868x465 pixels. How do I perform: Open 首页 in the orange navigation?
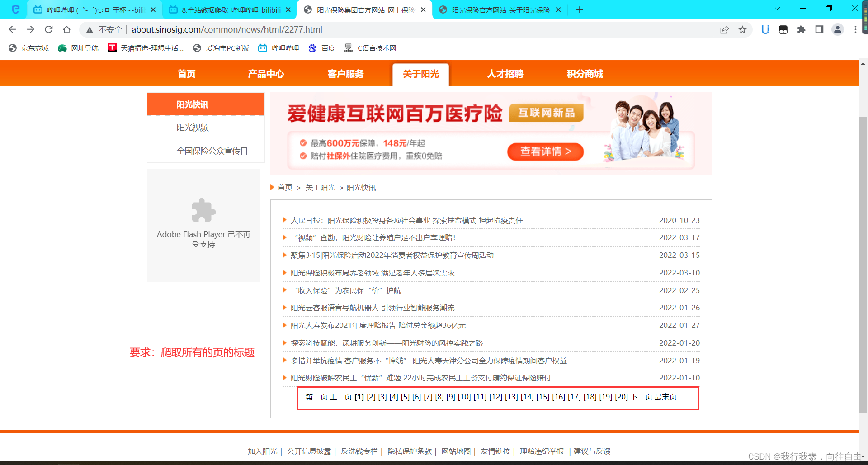[x=186, y=74]
